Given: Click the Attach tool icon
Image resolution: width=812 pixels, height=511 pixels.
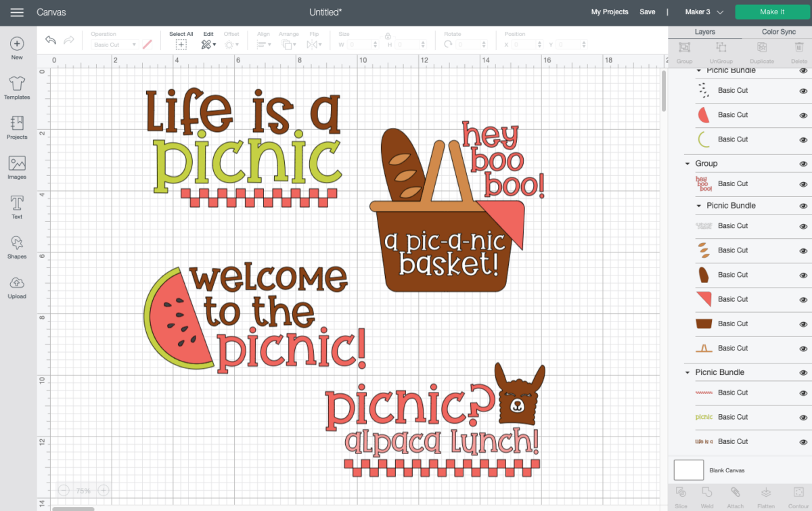Looking at the screenshot, I should 735,492.
